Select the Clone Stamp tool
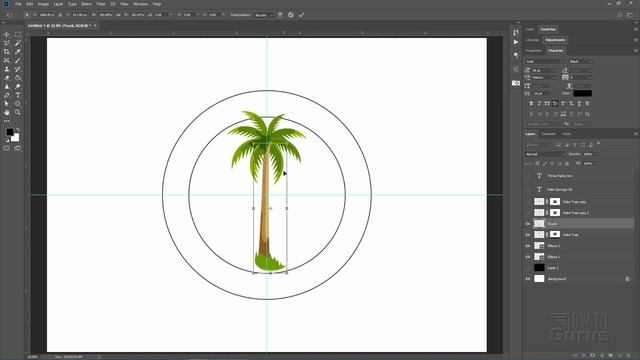Image resolution: width=640 pixels, height=360 pixels. click(x=7, y=69)
